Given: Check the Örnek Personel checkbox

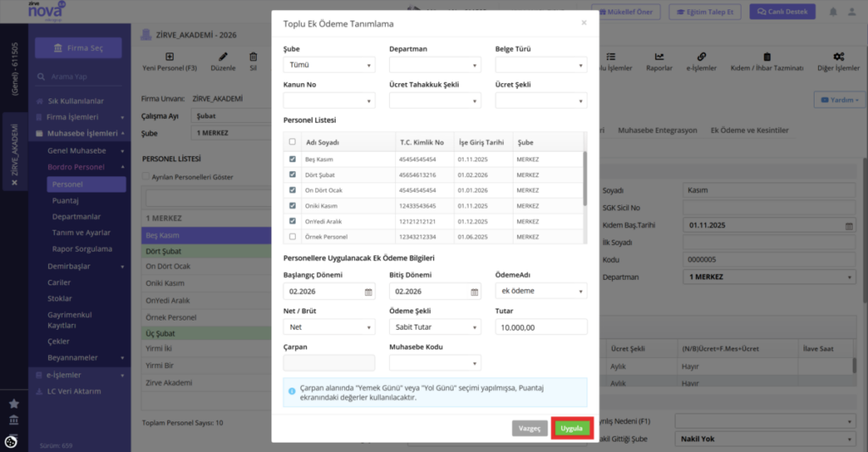Looking at the screenshot, I should 292,237.
